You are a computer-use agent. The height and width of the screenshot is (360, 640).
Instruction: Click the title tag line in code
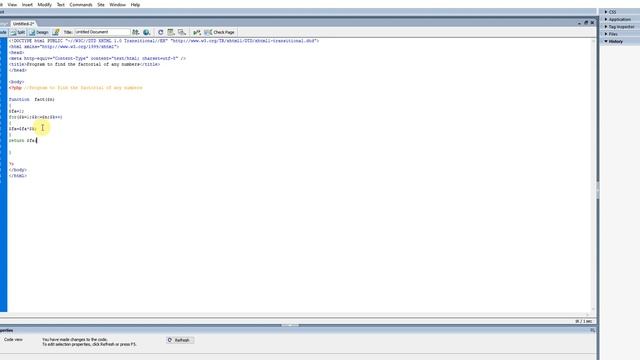[x=84, y=64]
